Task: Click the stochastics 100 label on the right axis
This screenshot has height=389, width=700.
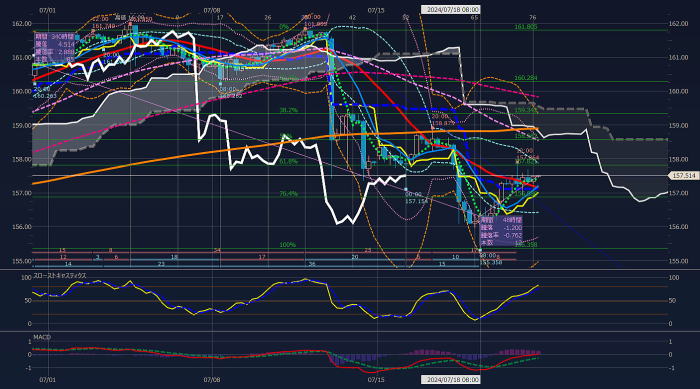Action: coord(673,278)
